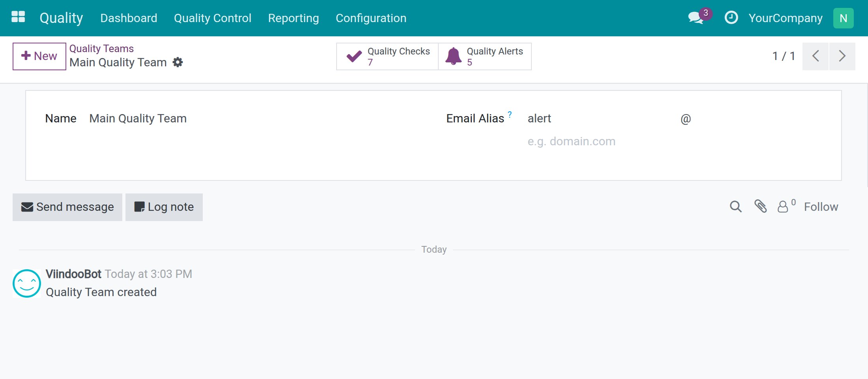
Task: Click the Email Alias help question mark
Action: point(510,114)
